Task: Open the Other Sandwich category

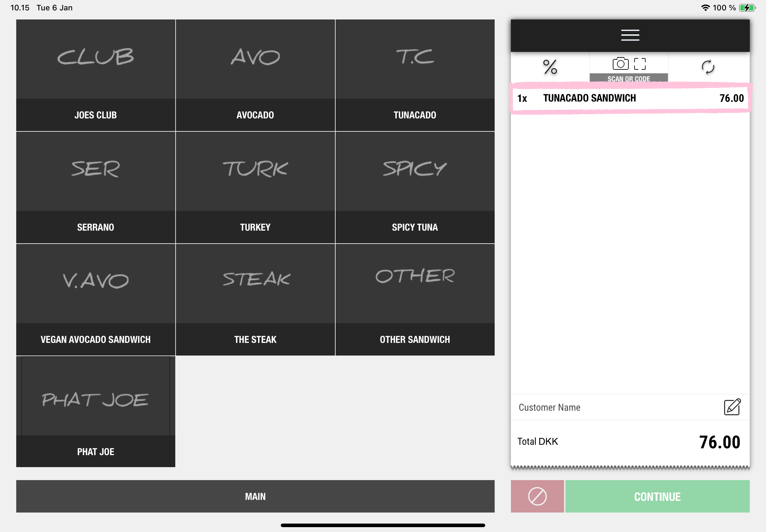Action: click(x=414, y=299)
